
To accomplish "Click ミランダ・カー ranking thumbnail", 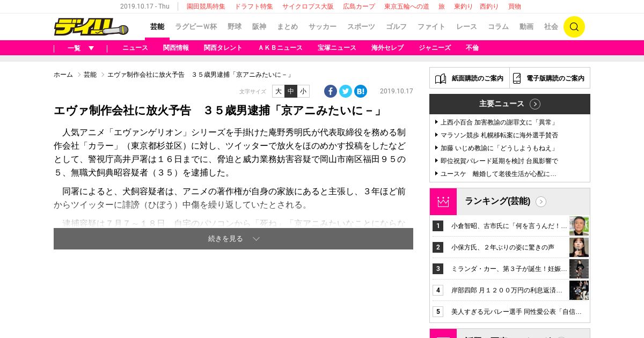I will [579, 269].
